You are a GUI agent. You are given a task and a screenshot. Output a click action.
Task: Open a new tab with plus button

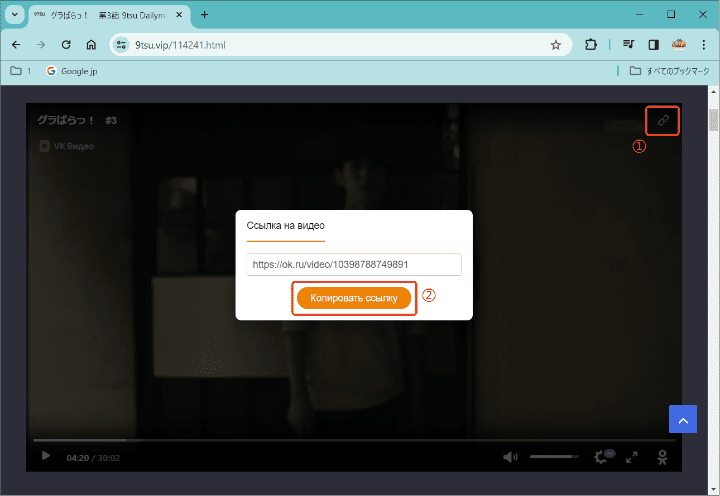[204, 15]
